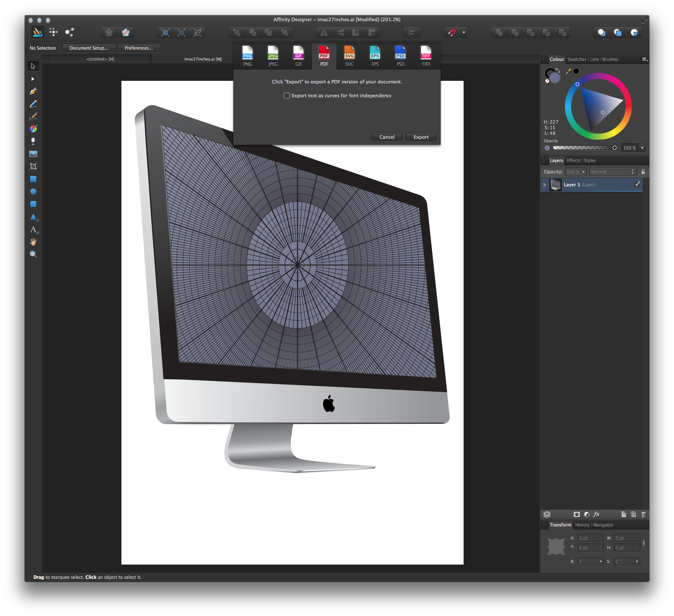Choose PNG export format icon
Image resolution: width=674 pixels, height=616 pixels.
tap(248, 56)
